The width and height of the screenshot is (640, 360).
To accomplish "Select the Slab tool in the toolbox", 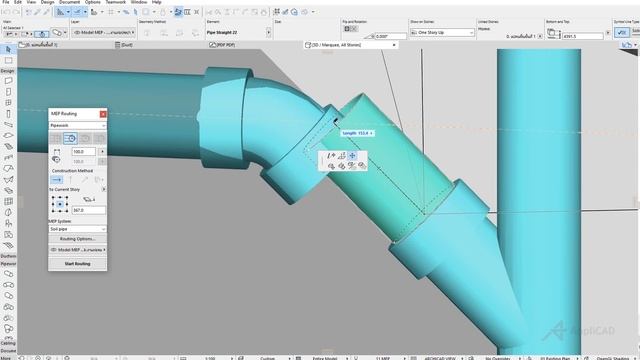I will coord(8,135).
